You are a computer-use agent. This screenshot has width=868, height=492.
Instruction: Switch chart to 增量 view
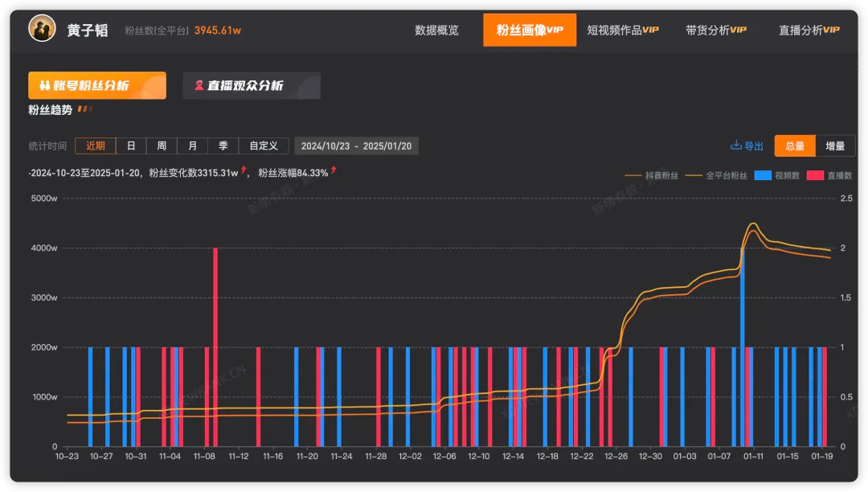click(835, 146)
